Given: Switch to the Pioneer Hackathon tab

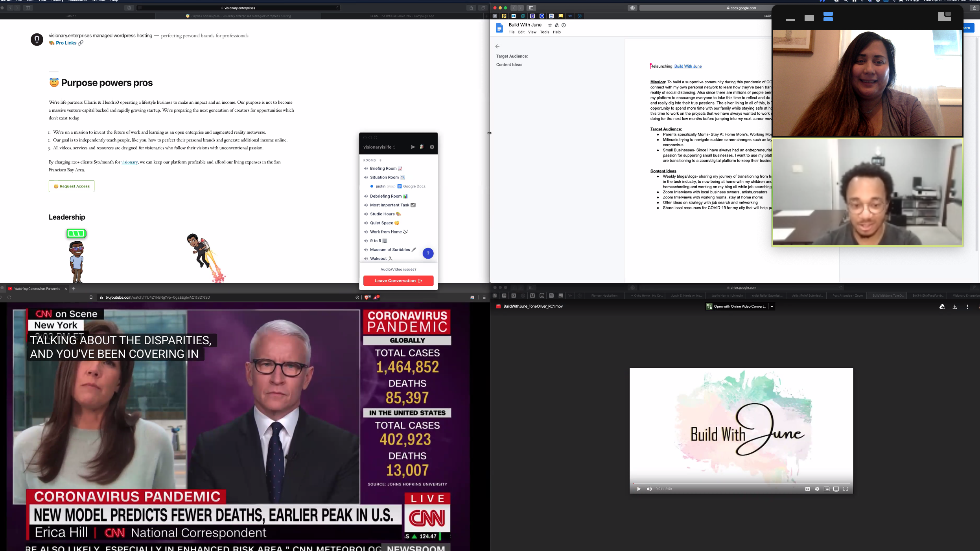Looking at the screenshot, I should pyautogui.click(x=604, y=296).
